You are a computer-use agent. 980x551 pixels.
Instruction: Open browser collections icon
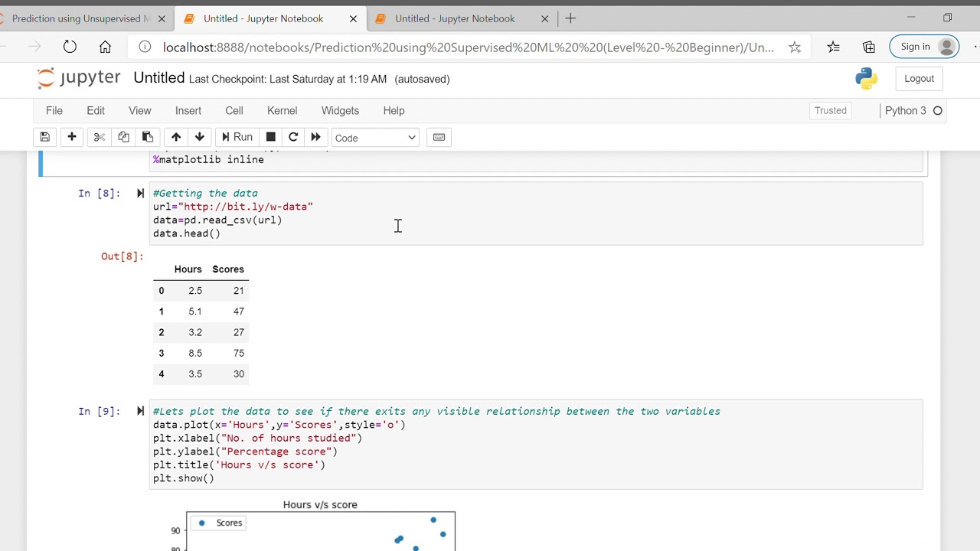tap(869, 47)
